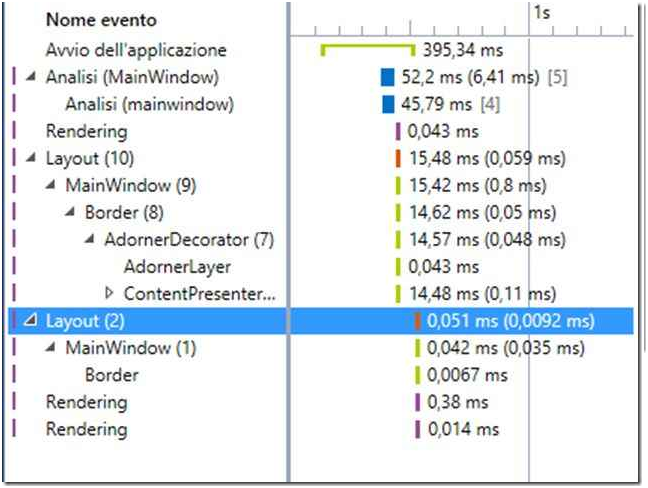648x488 pixels.
Task: Select the Rendering row with 0,014 ms
Action: point(321,429)
